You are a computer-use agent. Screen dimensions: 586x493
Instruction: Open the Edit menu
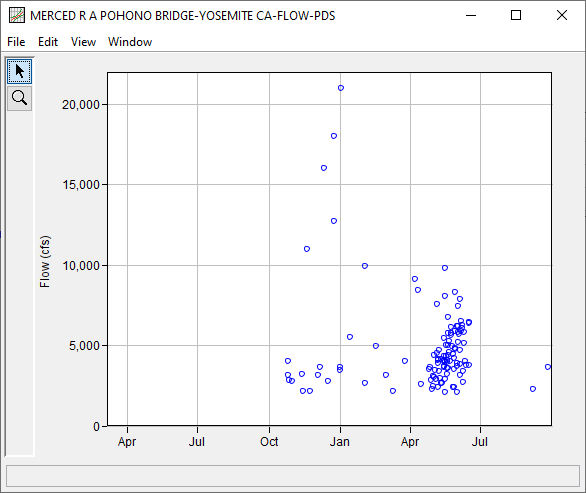(x=48, y=42)
